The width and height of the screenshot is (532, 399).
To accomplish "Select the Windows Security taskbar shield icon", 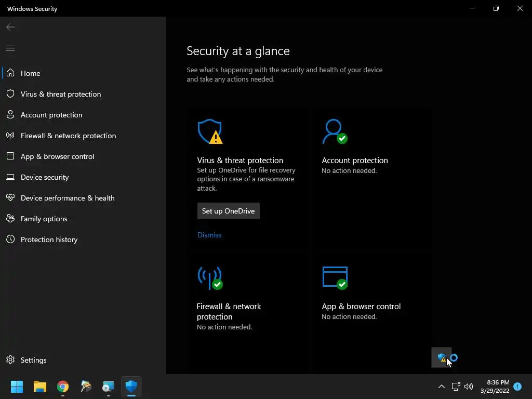I will (x=131, y=387).
